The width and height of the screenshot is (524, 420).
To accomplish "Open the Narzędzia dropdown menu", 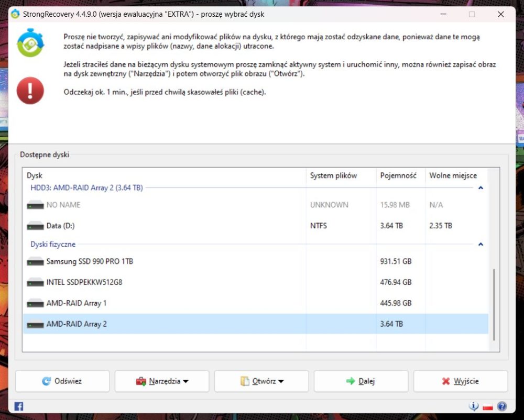I will [x=162, y=381].
